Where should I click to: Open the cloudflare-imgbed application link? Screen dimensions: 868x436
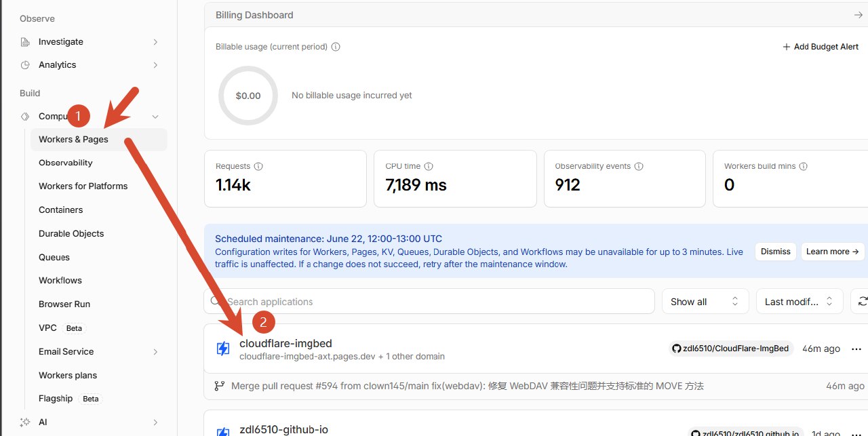click(x=285, y=344)
